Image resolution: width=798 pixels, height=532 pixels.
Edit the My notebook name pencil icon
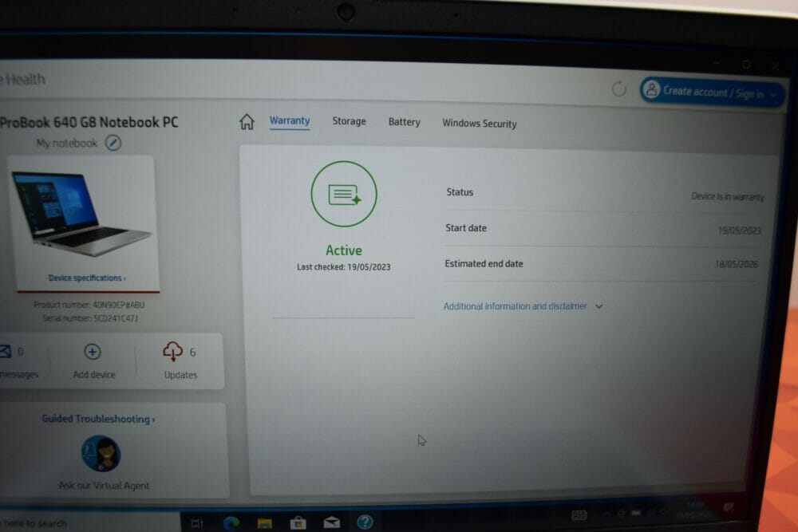113,143
